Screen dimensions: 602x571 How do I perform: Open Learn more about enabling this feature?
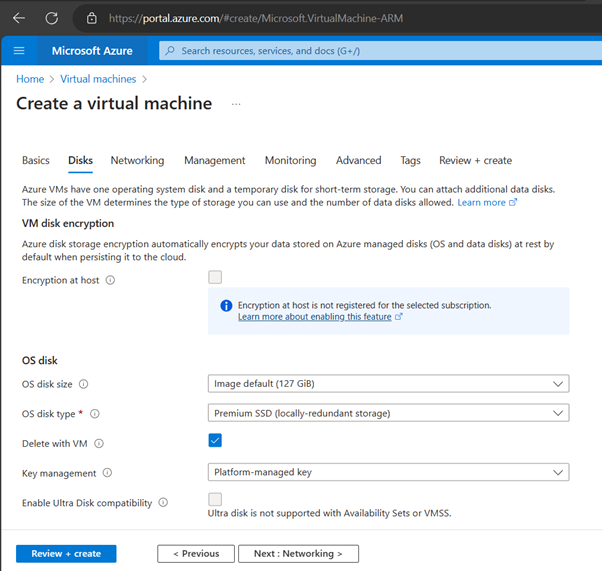coord(314,317)
